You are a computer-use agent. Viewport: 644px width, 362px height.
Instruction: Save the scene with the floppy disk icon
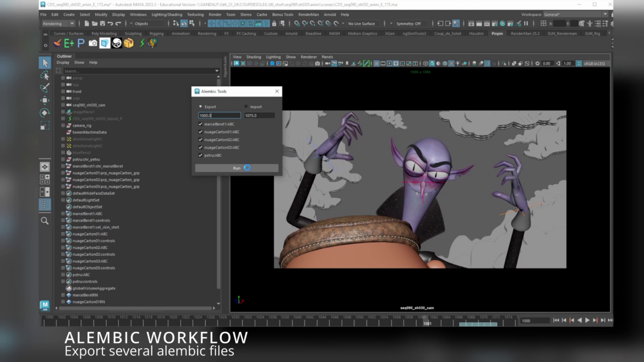point(102,24)
